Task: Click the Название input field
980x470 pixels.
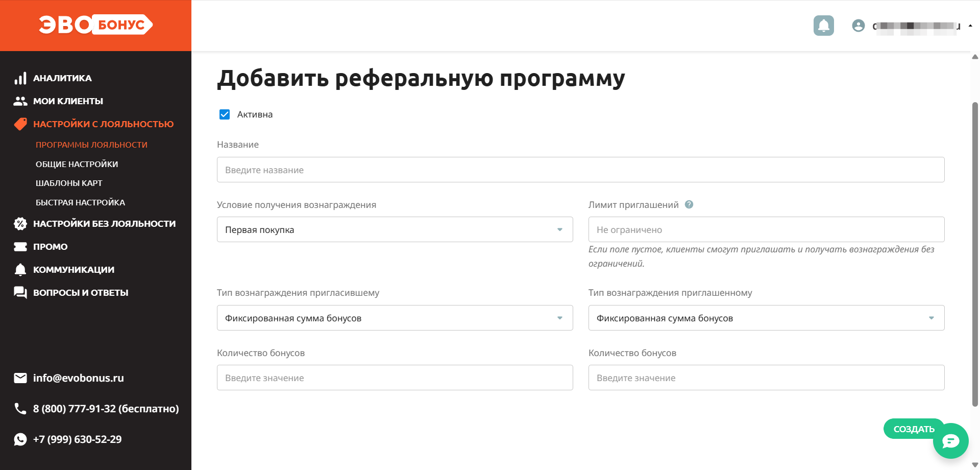Action: click(x=581, y=170)
